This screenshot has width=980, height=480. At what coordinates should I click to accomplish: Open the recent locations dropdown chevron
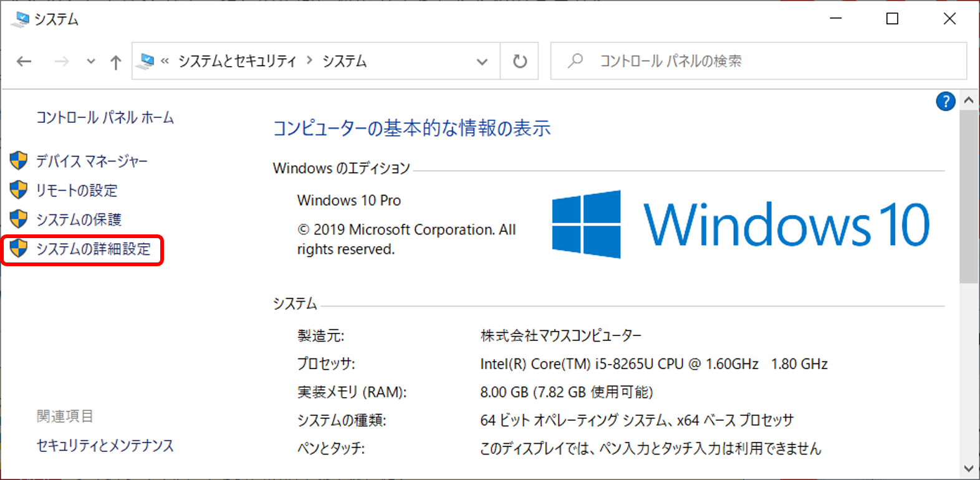click(91, 61)
